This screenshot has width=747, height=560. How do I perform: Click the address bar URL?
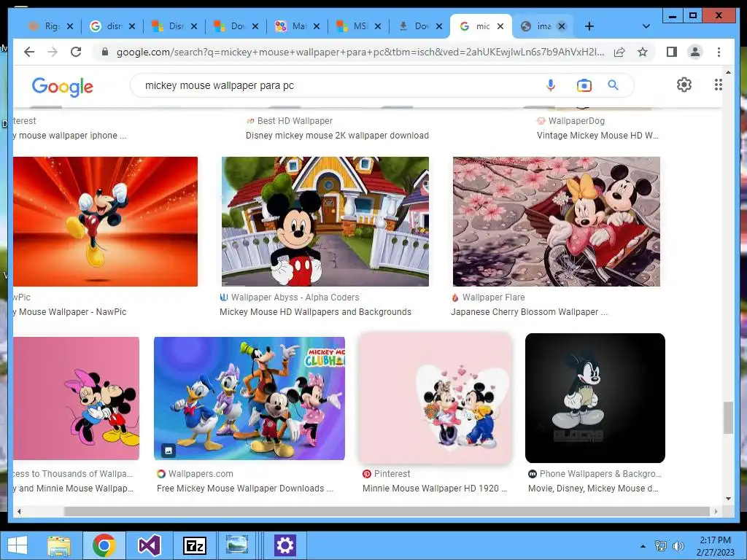click(x=360, y=52)
